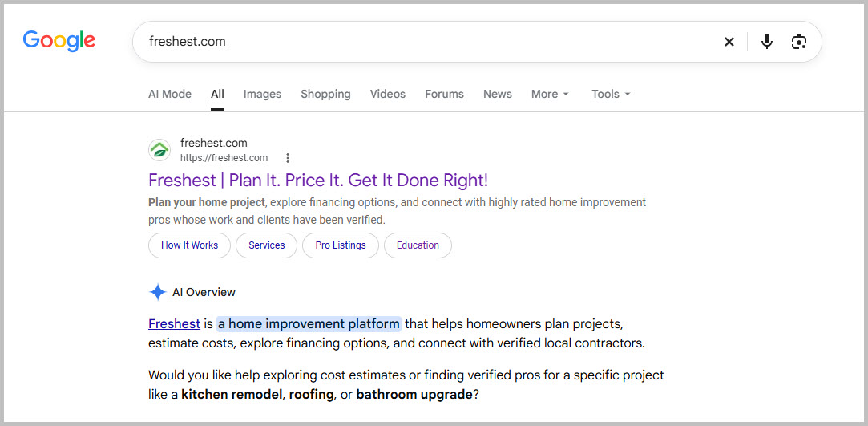This screenshot has width=868, height=426.
Task: Click the bold 'kitchen remodel' text
Action: (232, 396)
